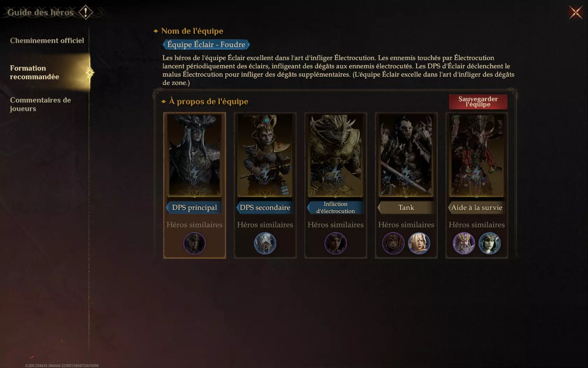This screenshot has width=588, height=368.
Task: Select helmeted similar hero under DPS secondaire
Action: [265, 243]
